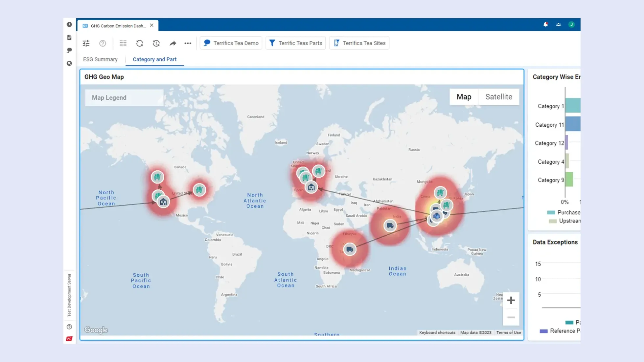Click the filter sliders settings icon
Viewport: 644px width, 362px height.
(x=86, y=43)
